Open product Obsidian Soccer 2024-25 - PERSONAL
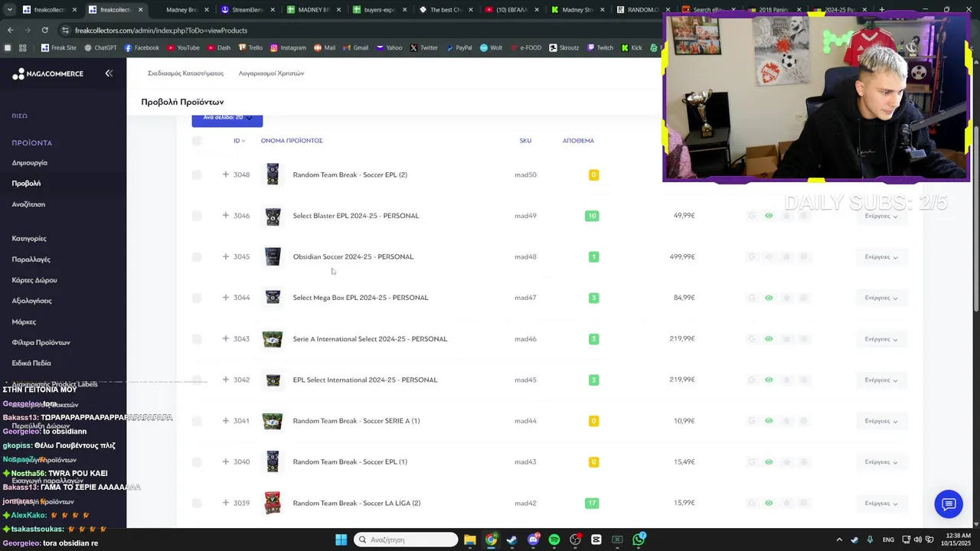 point(353,256)
